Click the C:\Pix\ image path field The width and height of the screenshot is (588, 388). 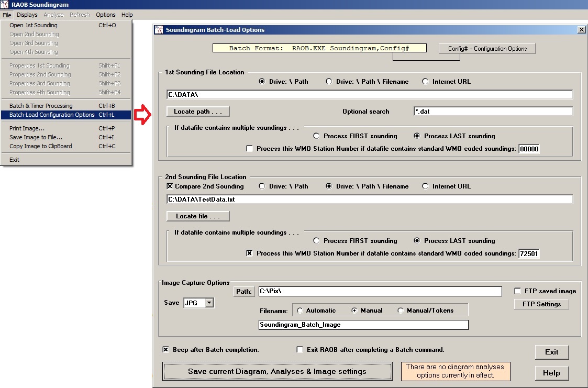380,291
